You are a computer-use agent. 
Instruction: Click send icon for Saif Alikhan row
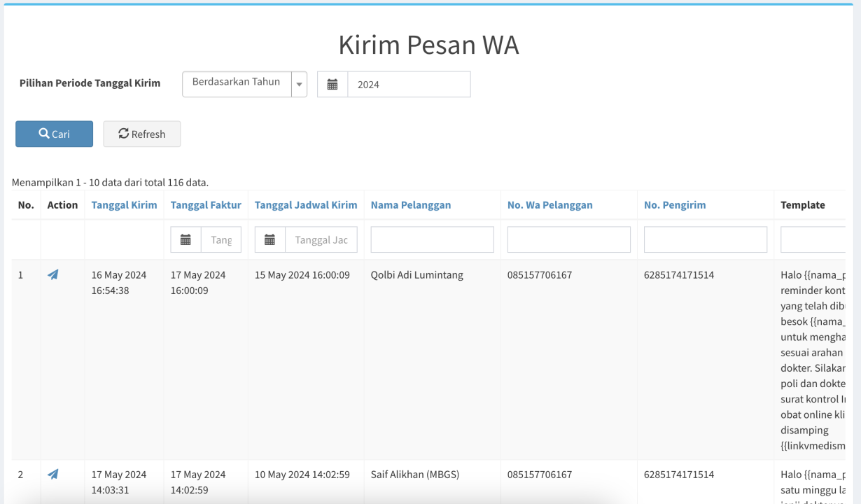[53, 475]
